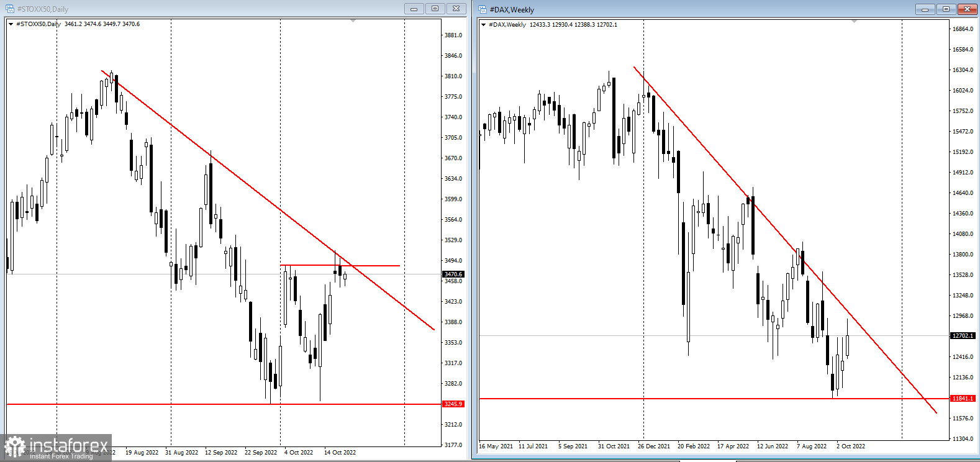Open the arrow menu beside #DAX,Weekly label

click(x=484, y=25)
